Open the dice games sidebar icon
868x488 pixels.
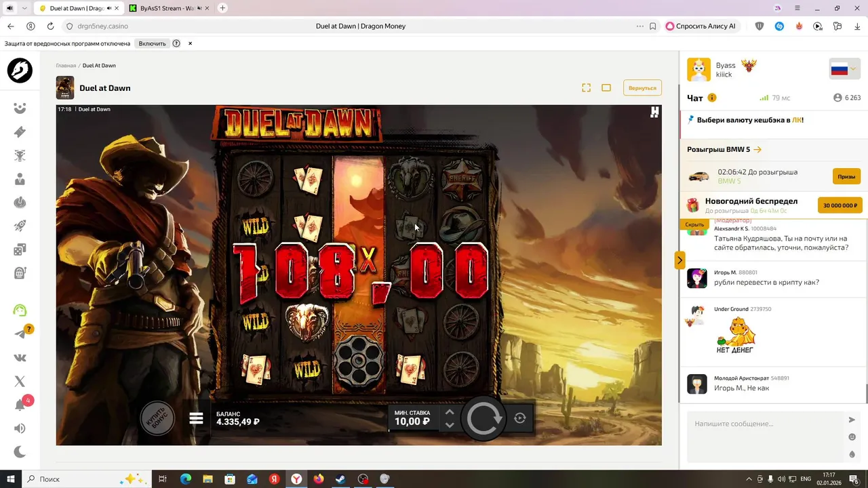(x=20, y=249)
